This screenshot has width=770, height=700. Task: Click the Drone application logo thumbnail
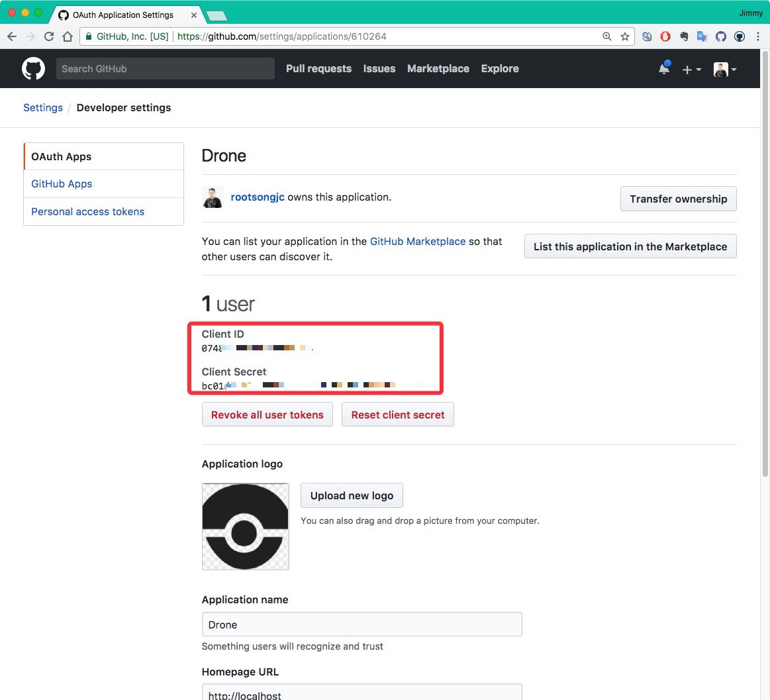[245, 526]
